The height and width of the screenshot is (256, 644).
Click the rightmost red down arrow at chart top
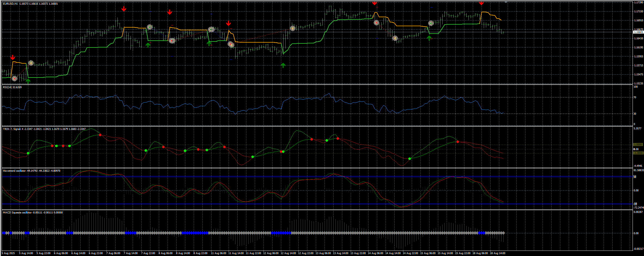click(x=481, y=3)
